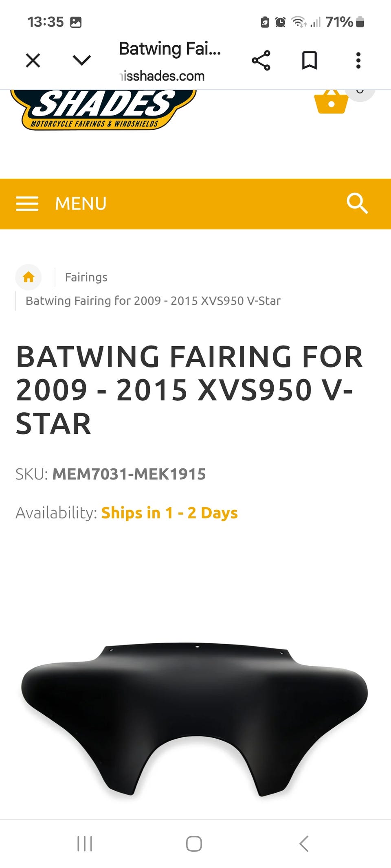391x868 pixels.
Task: Go to home via breadcrumb icon
Action: tap(29, 277)
